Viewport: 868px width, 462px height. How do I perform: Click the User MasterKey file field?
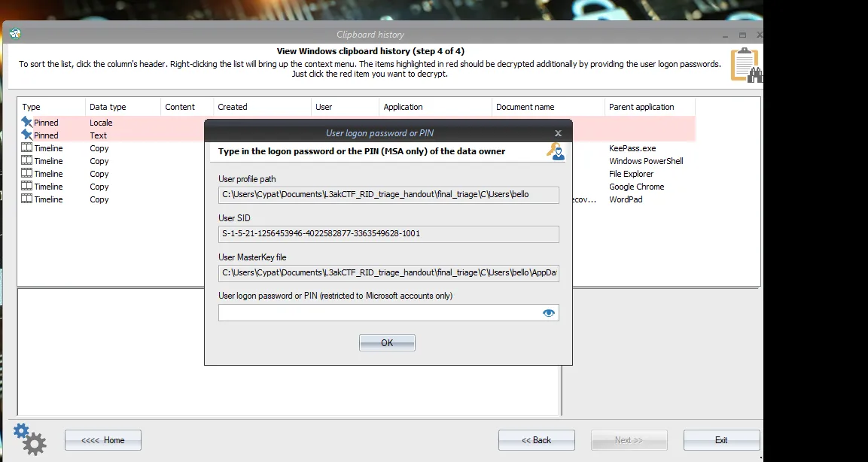pos(388,273)
